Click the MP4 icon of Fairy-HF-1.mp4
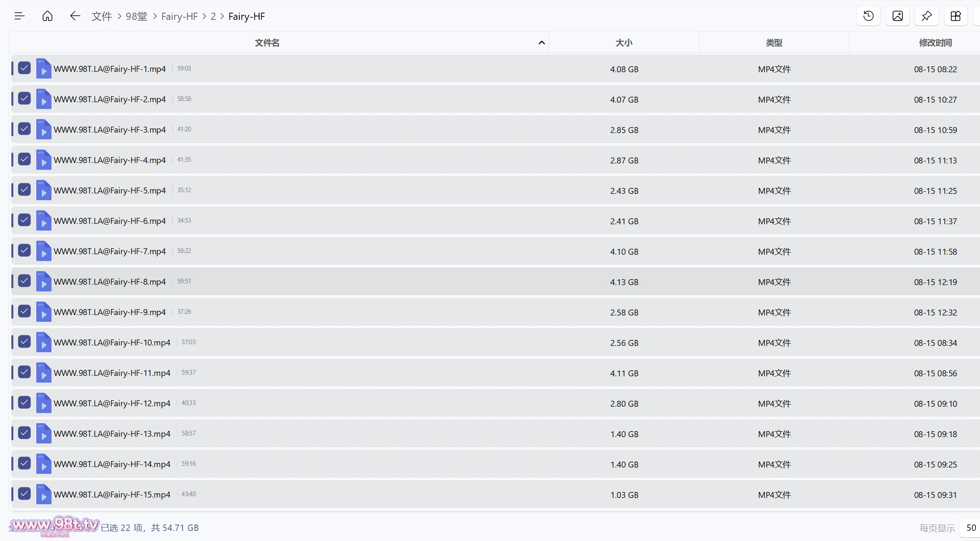This screenshot has height=541, width=980. tap(43, 68)
